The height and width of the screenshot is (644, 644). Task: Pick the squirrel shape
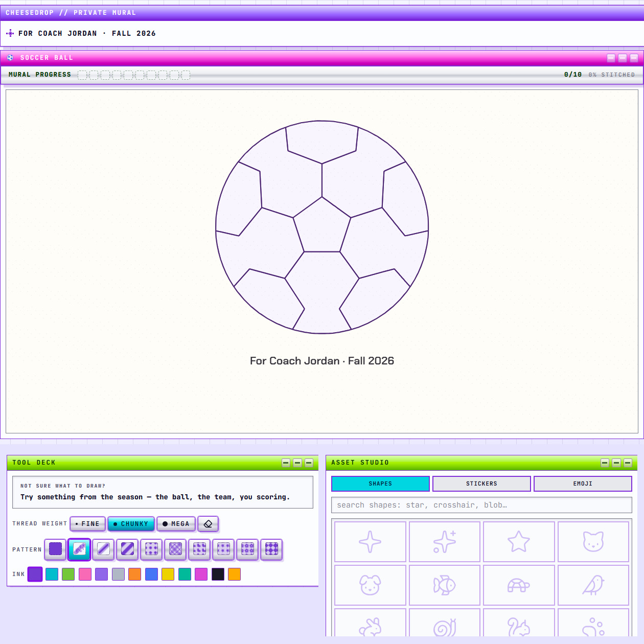519,623
